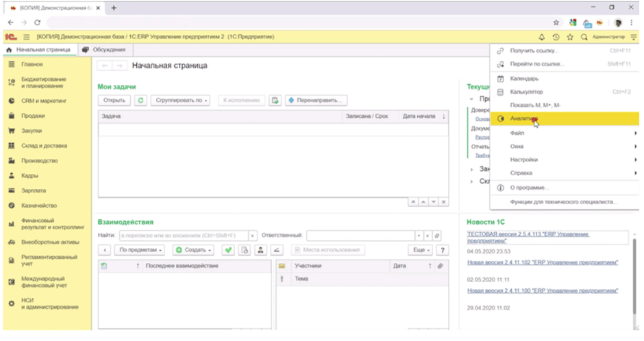The image size is (644, 341).
Task: Open Сгруппировать по dropdown
Action: pyautogui.click(x=180, y=100)
